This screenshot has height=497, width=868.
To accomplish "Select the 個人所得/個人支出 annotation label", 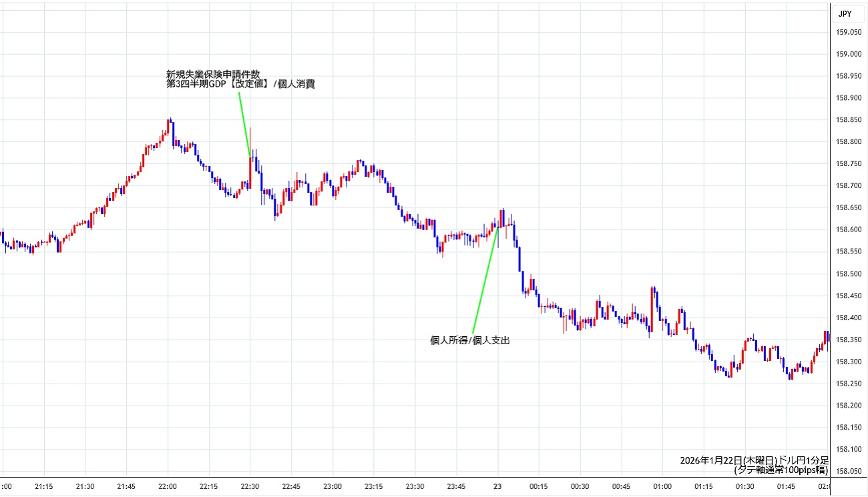I will tap(474, 340).
